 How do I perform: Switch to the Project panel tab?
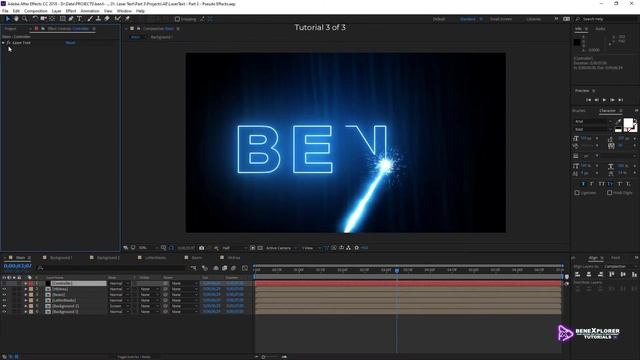tap(11, 29)
